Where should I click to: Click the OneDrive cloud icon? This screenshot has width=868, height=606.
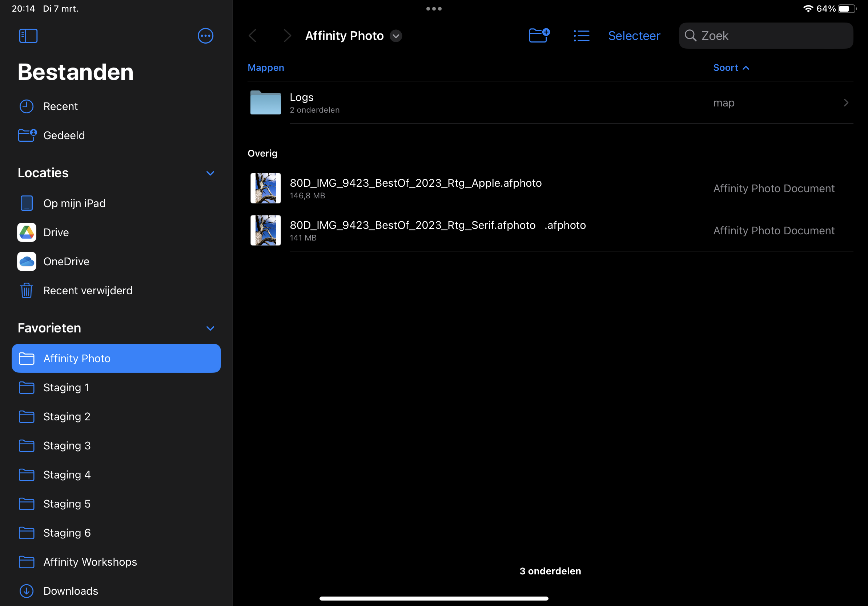click(x=27, y=262)
